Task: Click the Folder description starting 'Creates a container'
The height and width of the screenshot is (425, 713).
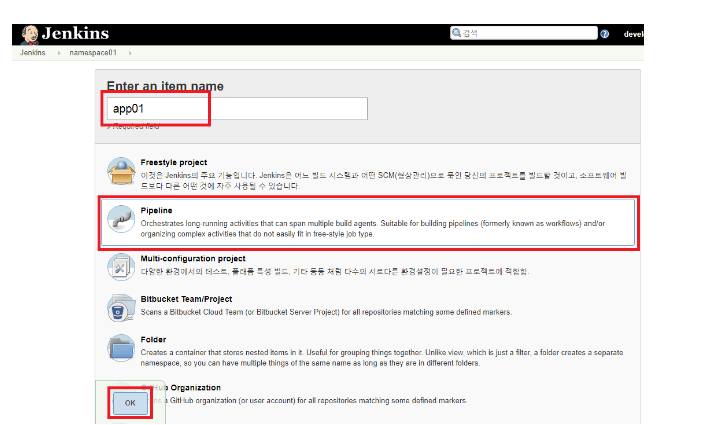Action: click(382, 358)
